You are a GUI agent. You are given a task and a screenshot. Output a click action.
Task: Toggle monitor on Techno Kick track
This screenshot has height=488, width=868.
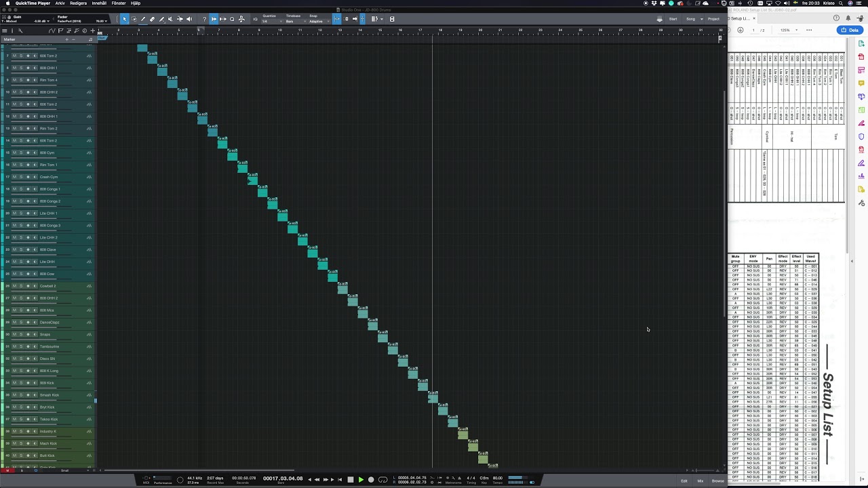tap(35, 419)
